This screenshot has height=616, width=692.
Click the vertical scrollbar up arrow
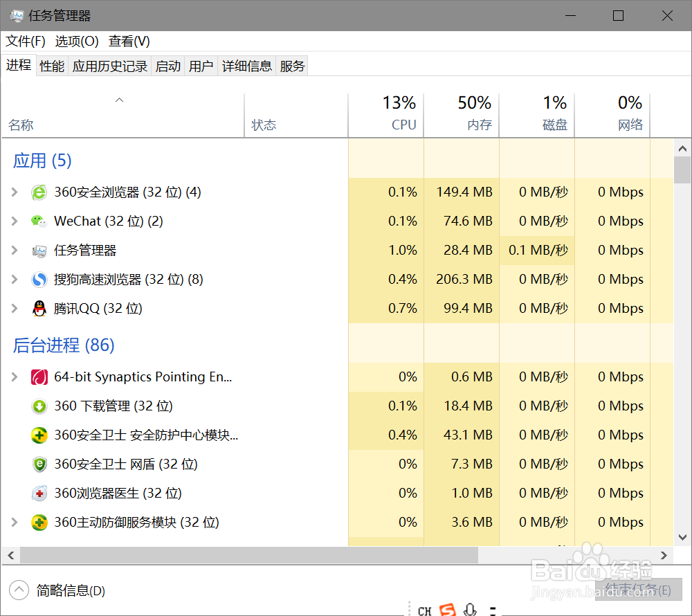[682, 149]
